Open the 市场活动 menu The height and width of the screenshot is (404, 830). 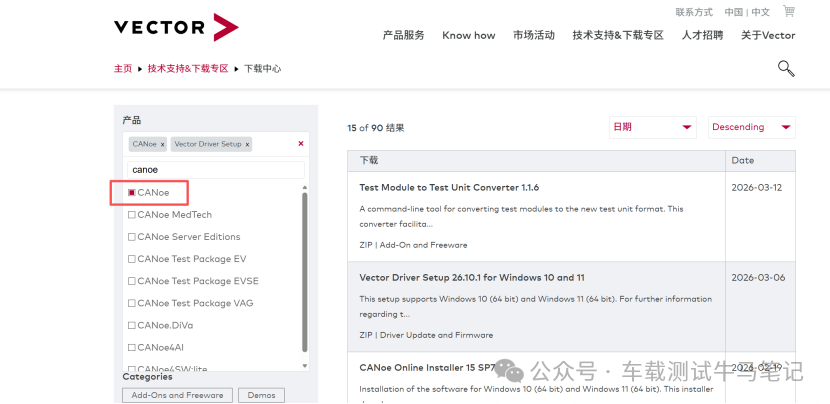[x=534, y=35]
